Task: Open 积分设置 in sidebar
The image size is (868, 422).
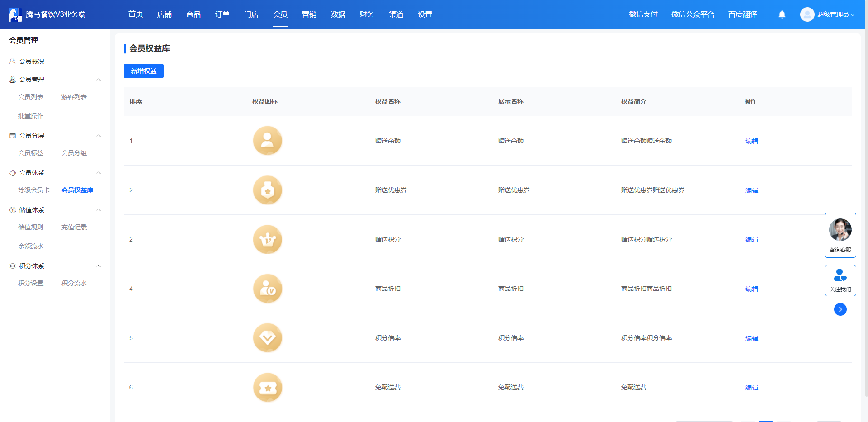Action: tap(31, 283)
